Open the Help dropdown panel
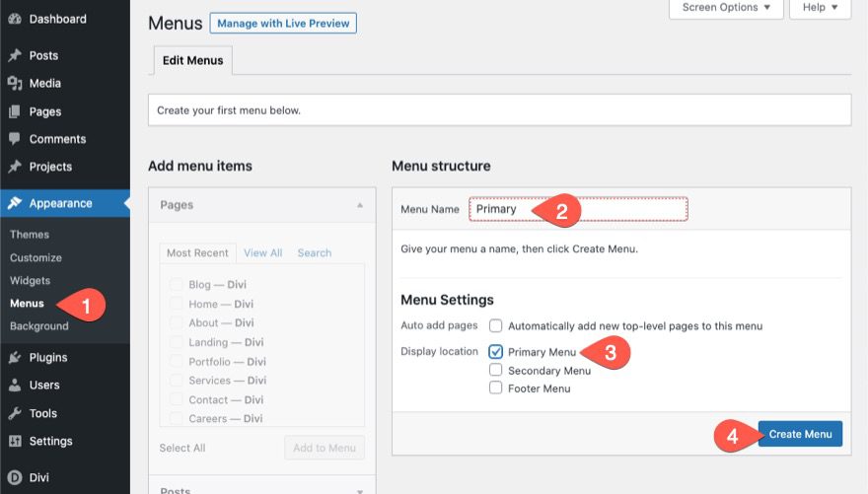The height and width of the screenshot is (494, 868). (820, 8)
